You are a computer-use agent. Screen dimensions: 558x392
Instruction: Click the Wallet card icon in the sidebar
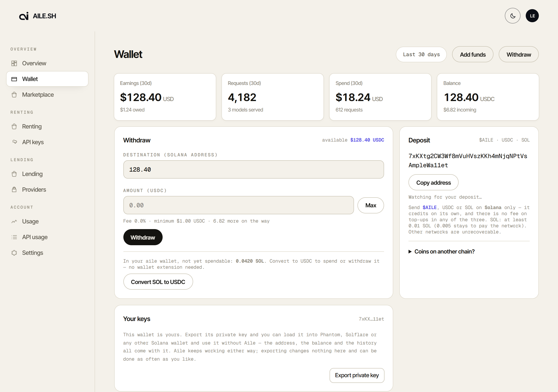coord(14,79)
